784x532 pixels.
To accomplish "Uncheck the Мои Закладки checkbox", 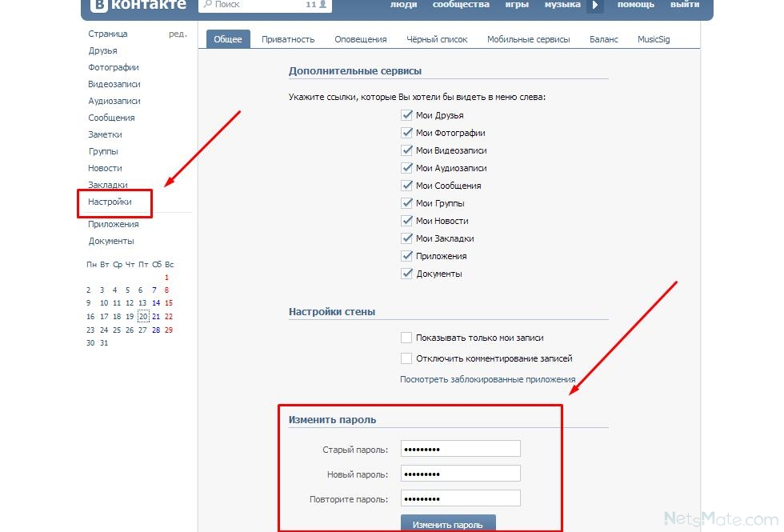I will 406,238.
